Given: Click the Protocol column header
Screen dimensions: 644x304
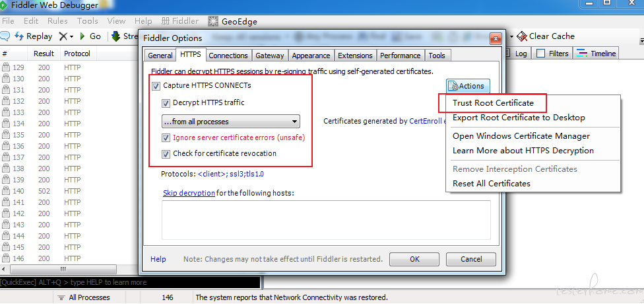Looking at the screenshot, I should pyautogui.click(x=77, y=54).
